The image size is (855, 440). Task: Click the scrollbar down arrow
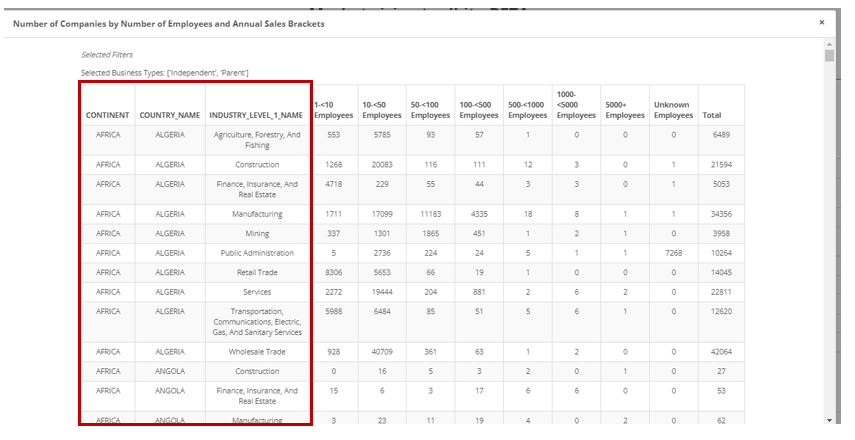pos(829,420)
